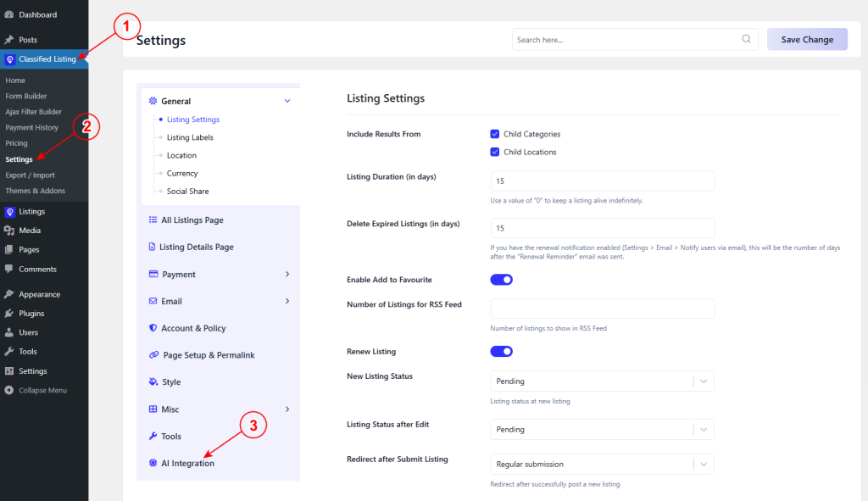Image resolution: width=868 pixels, height=501 pixels.
Task: Click the Pages document icon
Action: [x=8, y=250]
